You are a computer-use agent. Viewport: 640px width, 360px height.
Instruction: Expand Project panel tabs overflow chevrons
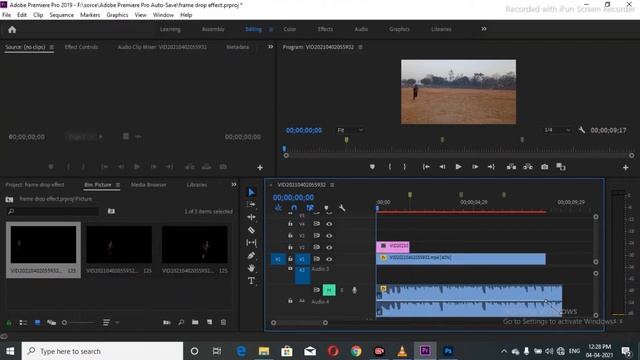click(234, 184)
